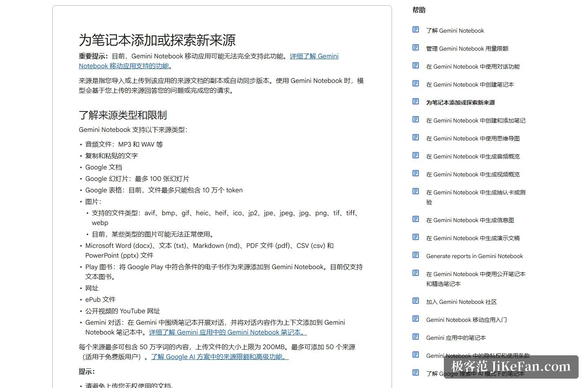Screen dimensions: 588x388
Task: Open 在 Gemini Notebook 中创建笔记本 article
Action: tap(470, 85)
